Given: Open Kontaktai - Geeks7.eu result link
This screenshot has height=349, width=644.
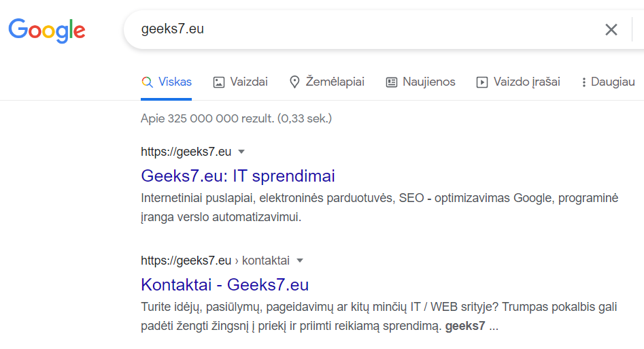Looking at the screenshot, I should pyautogui.click(x=224, y=284).
